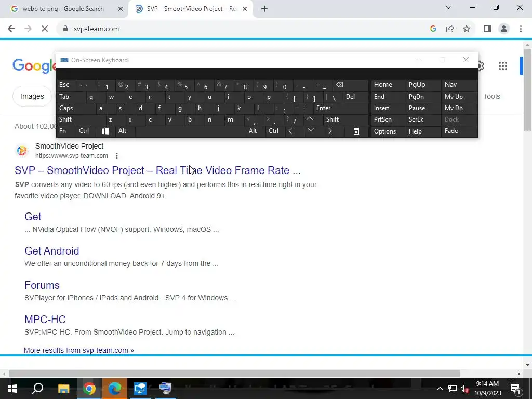Screen dimensions: 532x399
Task: Open the MPC-HC sitelink
Action: point(45,320)
